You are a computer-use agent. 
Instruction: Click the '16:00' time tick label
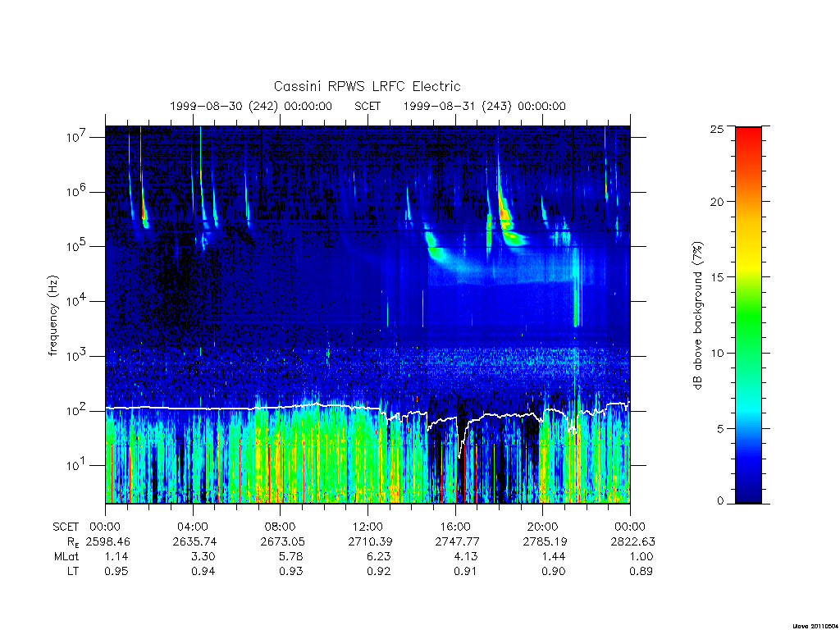pos(455,527)
